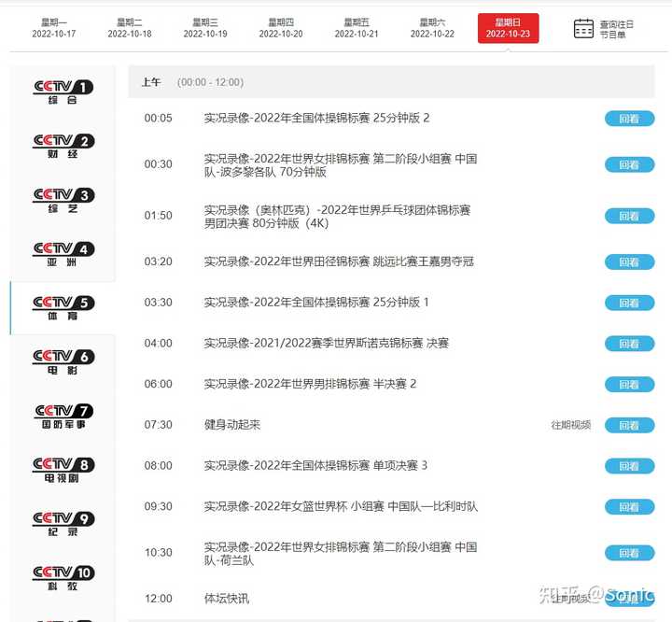Click 回看 for the 06:00 program
This screenshot has height=622, width=672.
[630, 385]
